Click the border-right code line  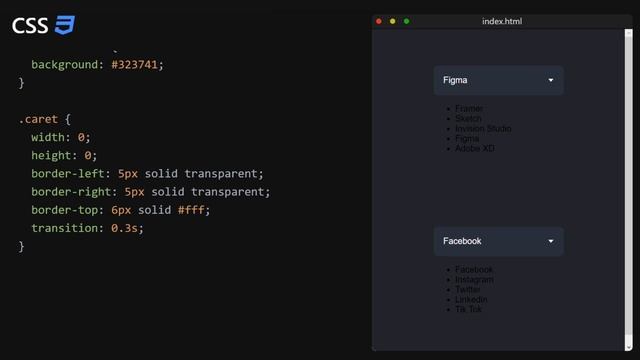point(151,192)
